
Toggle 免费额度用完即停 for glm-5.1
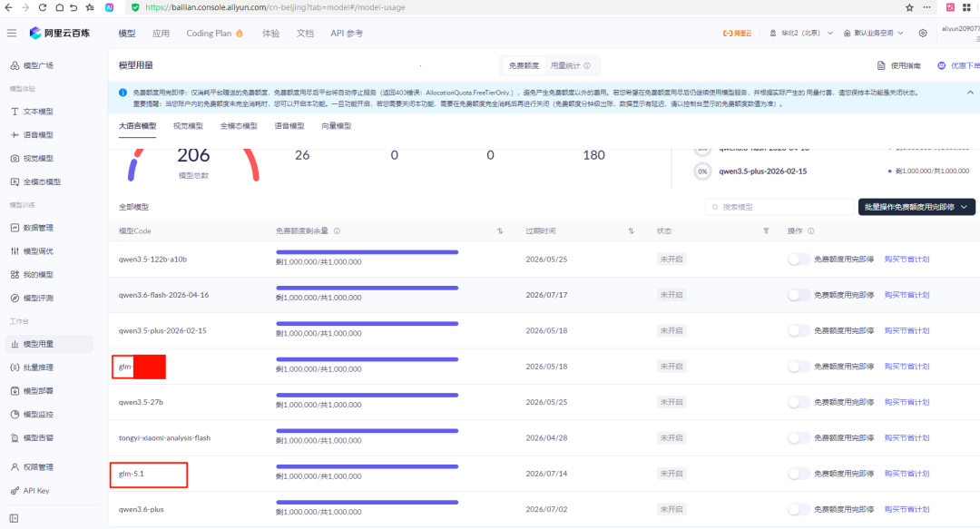tap(799, 474)
